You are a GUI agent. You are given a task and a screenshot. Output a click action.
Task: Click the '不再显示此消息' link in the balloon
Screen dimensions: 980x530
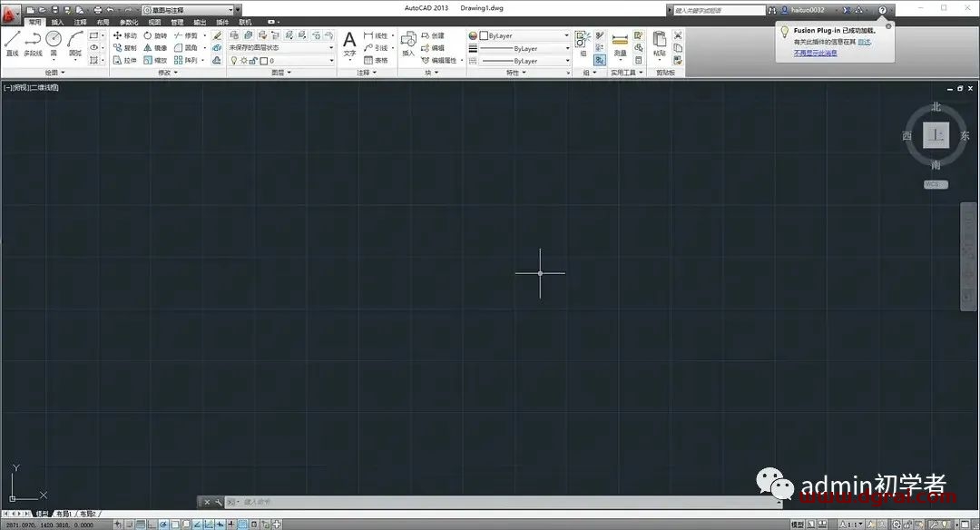coord(815,54)
